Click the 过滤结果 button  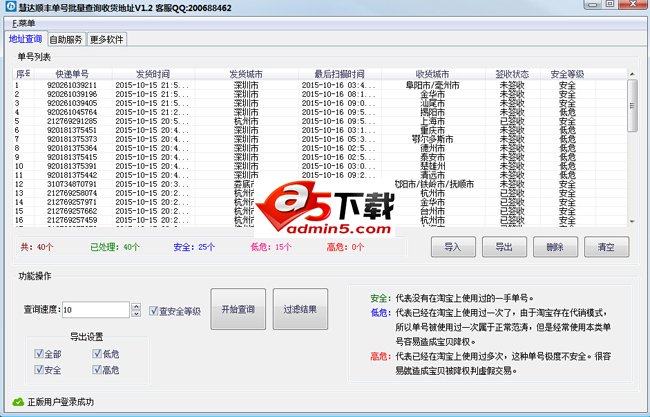[x=300, y=309]
